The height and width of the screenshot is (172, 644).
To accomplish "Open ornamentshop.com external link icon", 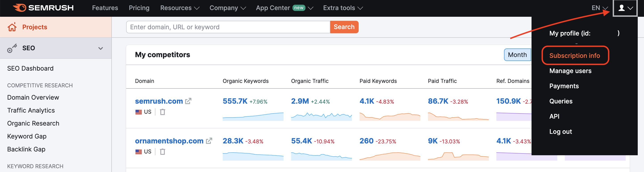I will pyautogui.click(x=209, y=141).
